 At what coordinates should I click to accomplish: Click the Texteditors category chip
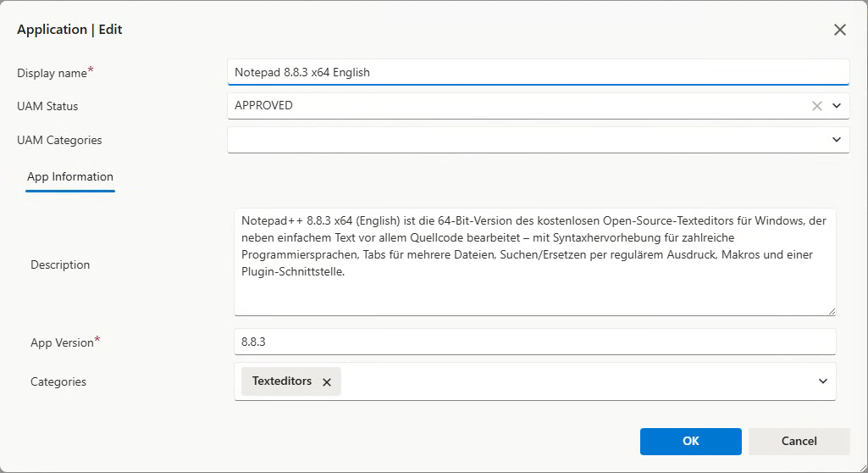tap(290, 381)
